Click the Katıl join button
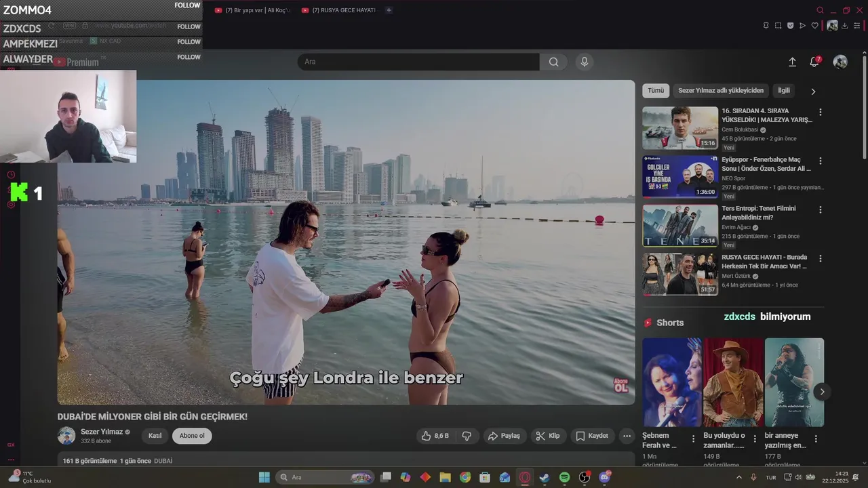This screenshot has width=868, height=488. click(155, 436)
